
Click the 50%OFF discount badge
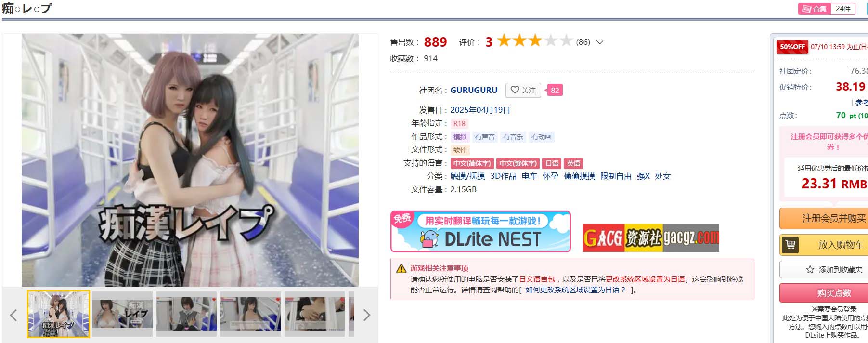[792, 47]
